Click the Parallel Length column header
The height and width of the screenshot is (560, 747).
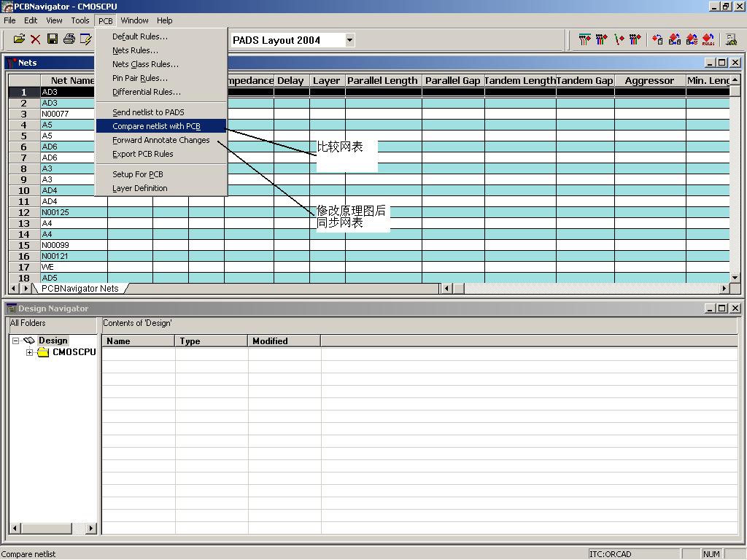coord(382,80)
